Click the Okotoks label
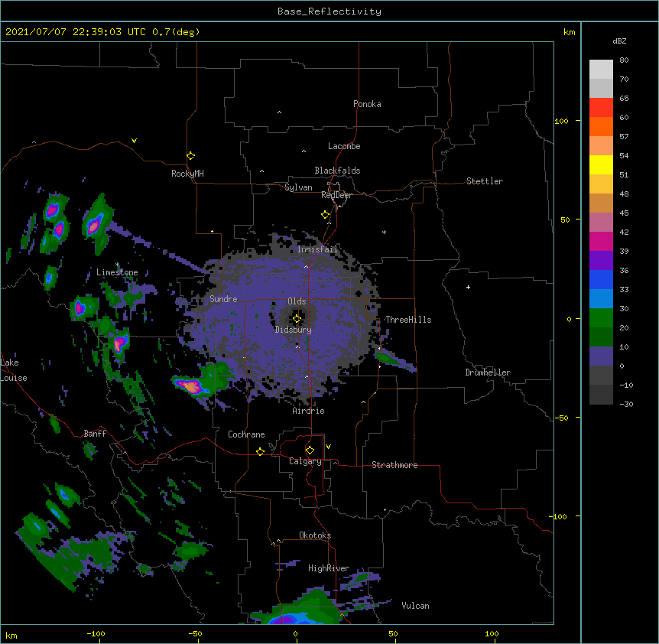Viewport: 659px width, 644px height. tap(315, 535)
